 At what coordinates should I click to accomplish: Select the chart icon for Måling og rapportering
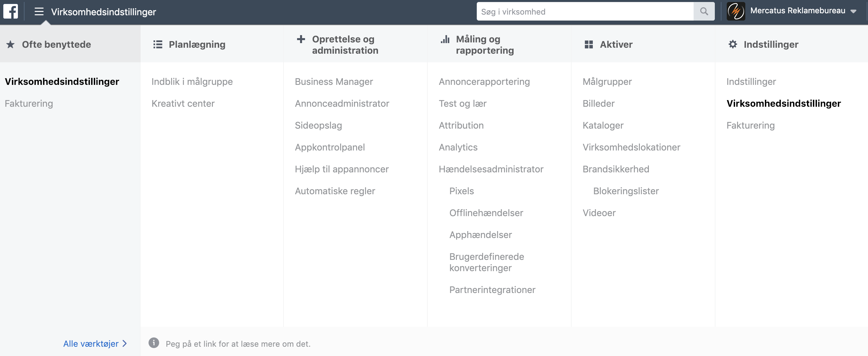[445, 39]
